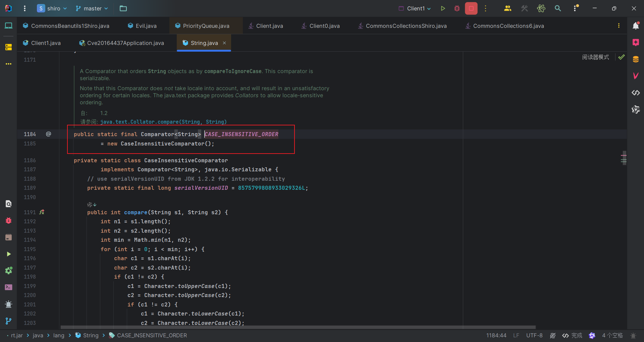Open the code brackets tool on right sidebar
The height and width of the screenshot is (342, 644).
(x=636, y=93)
